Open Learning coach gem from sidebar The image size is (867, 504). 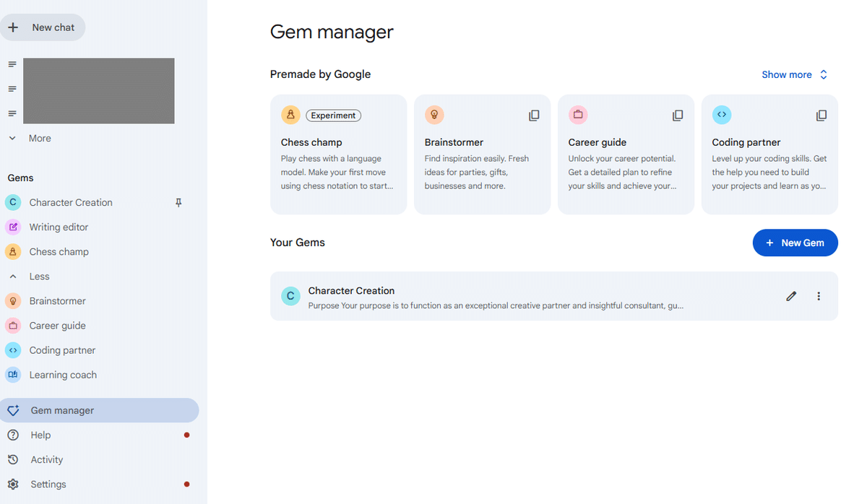point(63,375)
